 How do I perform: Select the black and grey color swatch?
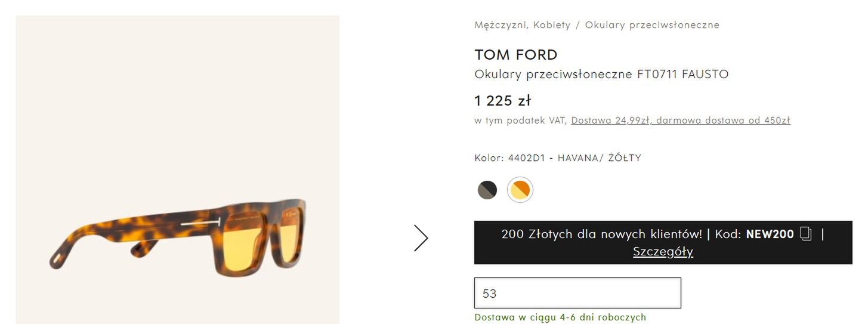[x=487, y=190]
